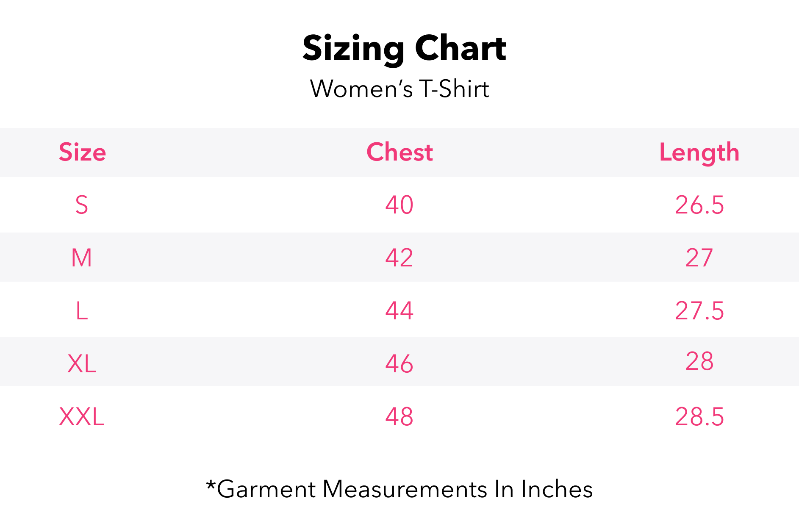799x532 pixels.
Task: Click the S size label
Action: click(82, 205)
